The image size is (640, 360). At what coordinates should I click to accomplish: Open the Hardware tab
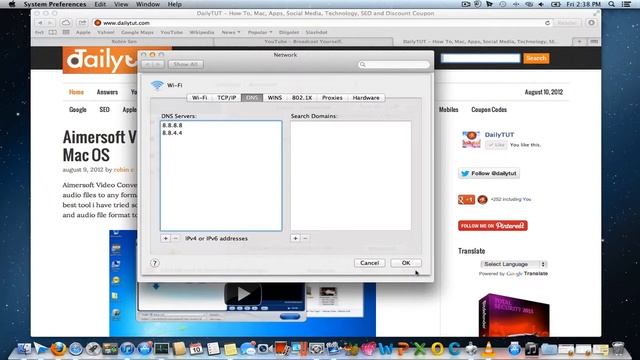click(x=366, y=98)
